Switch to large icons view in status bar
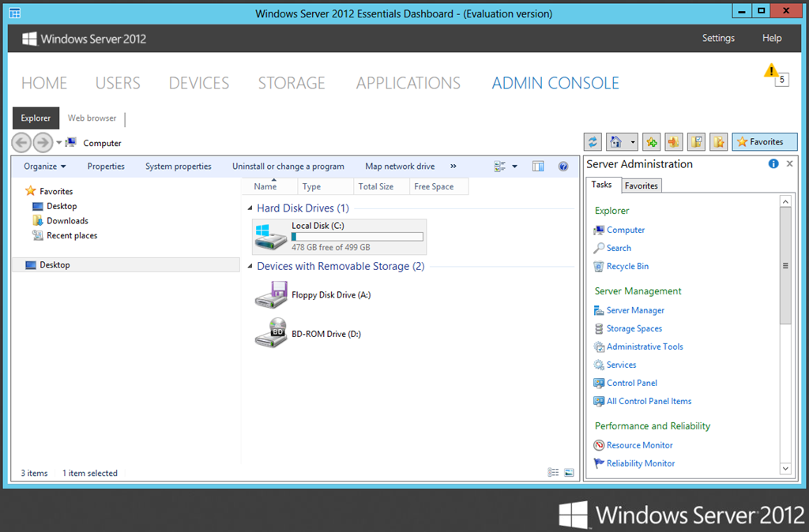 (569, 472)
